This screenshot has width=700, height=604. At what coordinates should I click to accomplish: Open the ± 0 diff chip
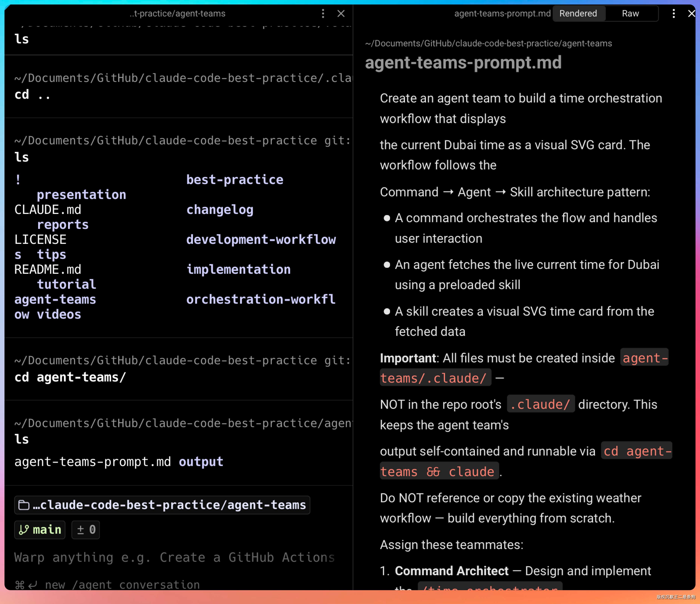(86, 530)
